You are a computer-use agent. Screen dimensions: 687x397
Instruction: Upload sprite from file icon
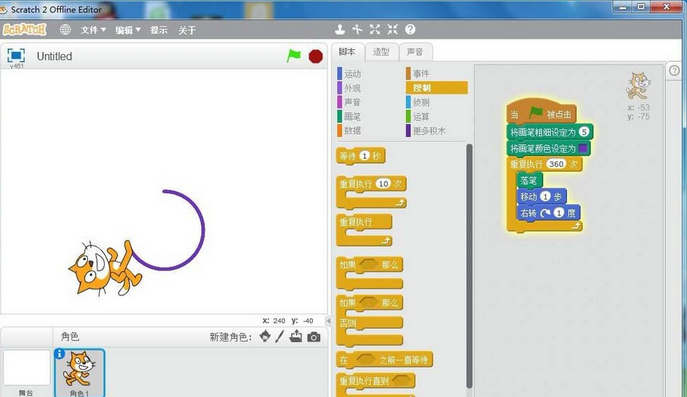tap(296, 336)
